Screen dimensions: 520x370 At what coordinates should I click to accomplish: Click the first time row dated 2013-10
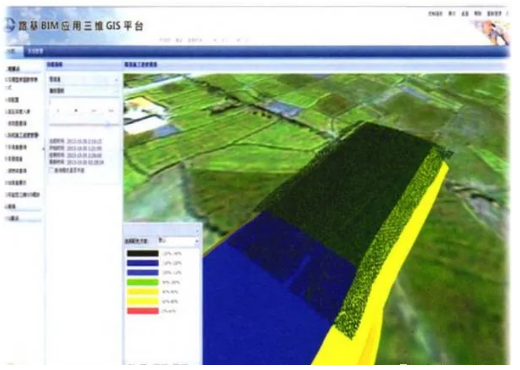pyautogui.click(x=76, y=141)
